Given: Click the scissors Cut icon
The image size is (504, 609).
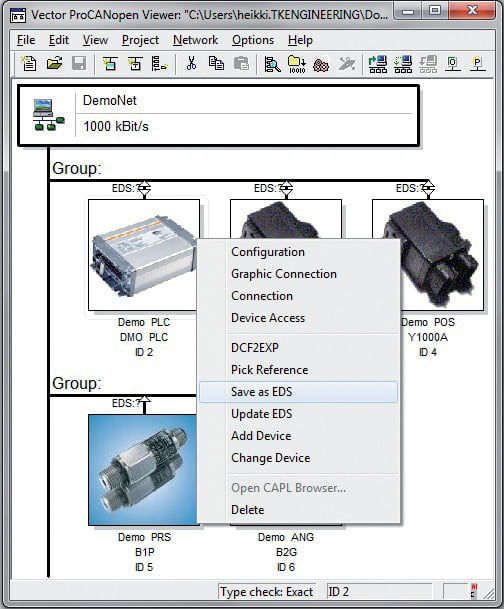Looking at the screenshot, I should (x=191, y=64).
